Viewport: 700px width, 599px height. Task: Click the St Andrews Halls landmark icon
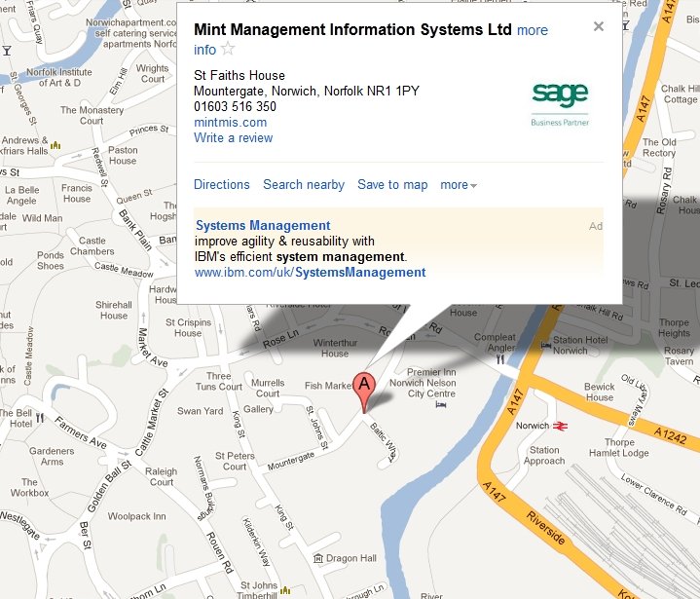[x=55, y=145]
